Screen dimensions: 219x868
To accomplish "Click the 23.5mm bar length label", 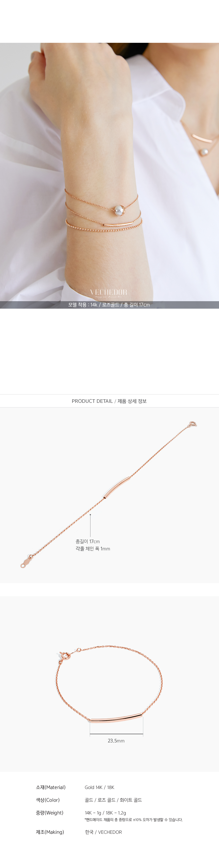I will tap(116, 741).
